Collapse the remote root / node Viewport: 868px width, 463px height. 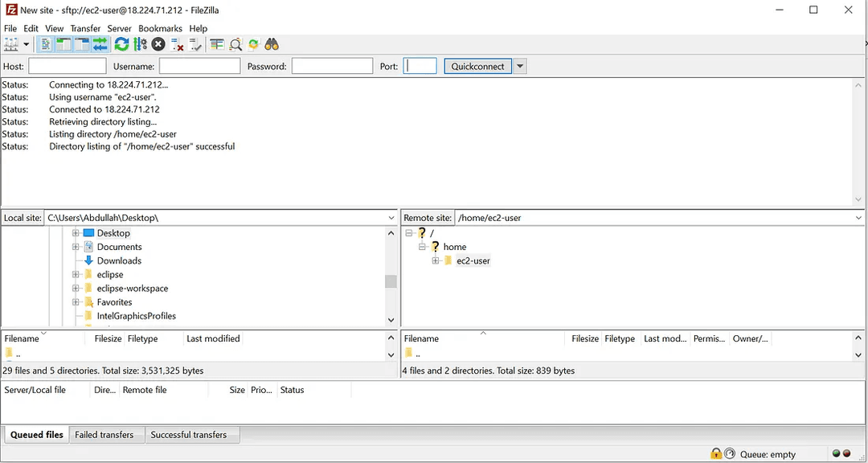409,233
